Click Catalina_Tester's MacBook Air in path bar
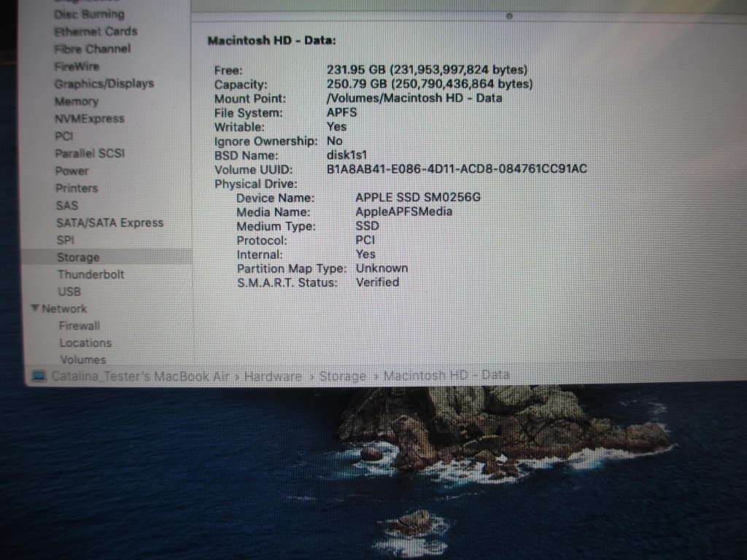This screenshot has width=747, height=560. click(141, 376)
